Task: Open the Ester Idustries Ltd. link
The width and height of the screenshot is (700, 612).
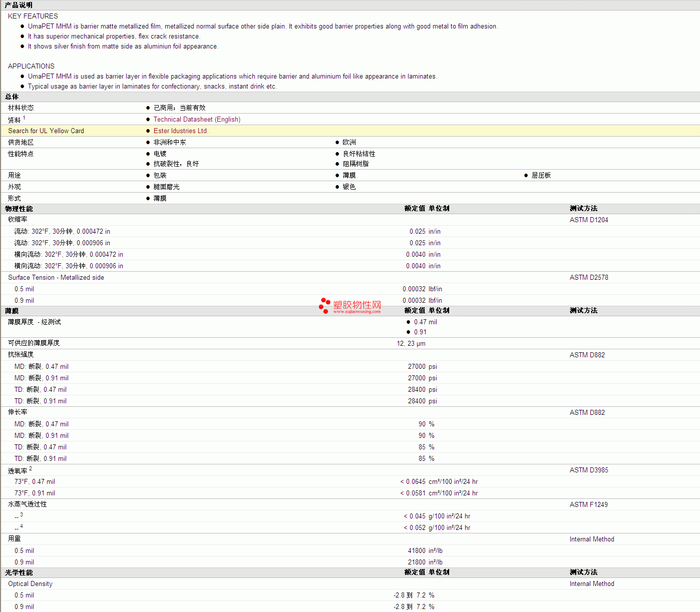Action: click(181, 131)
